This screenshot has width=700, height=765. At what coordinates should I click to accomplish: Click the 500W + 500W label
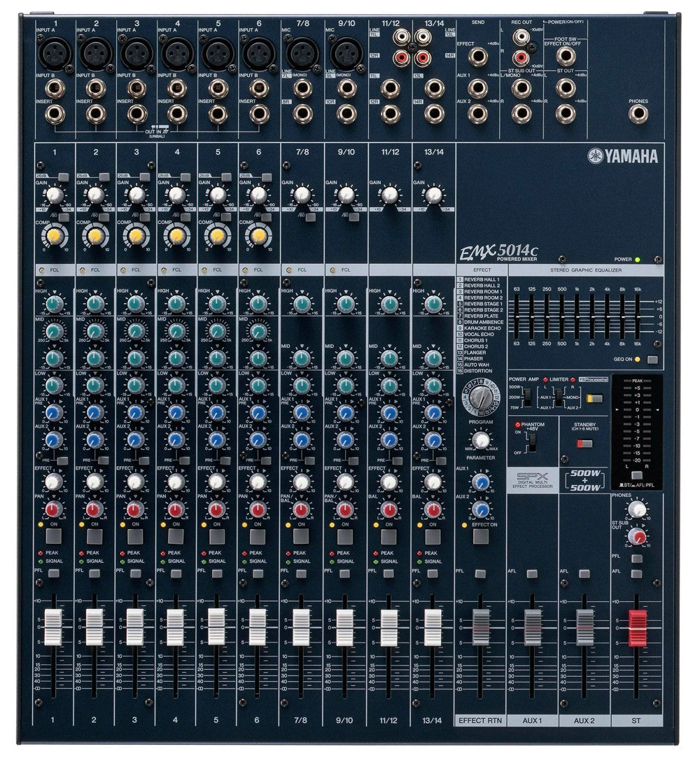tap(585, 480)
